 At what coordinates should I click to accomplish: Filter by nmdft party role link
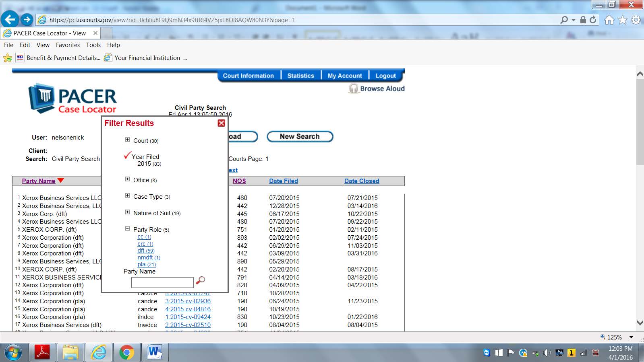pos(149,257)
